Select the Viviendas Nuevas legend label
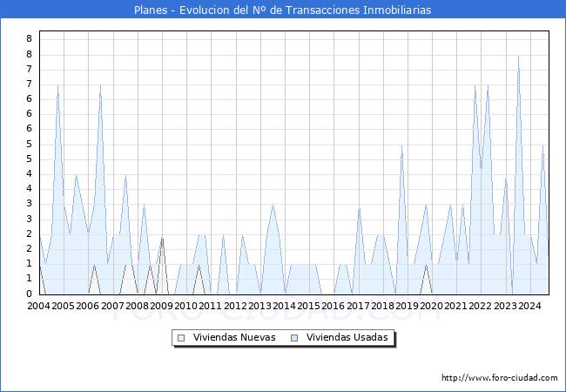The image size is (566, 392). click(234, 337)
